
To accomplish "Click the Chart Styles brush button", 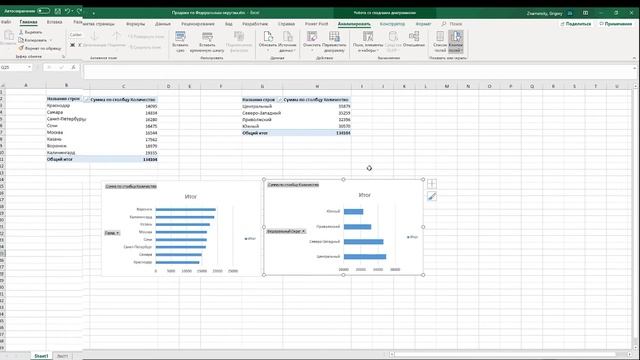I will (x=432, y=197).
